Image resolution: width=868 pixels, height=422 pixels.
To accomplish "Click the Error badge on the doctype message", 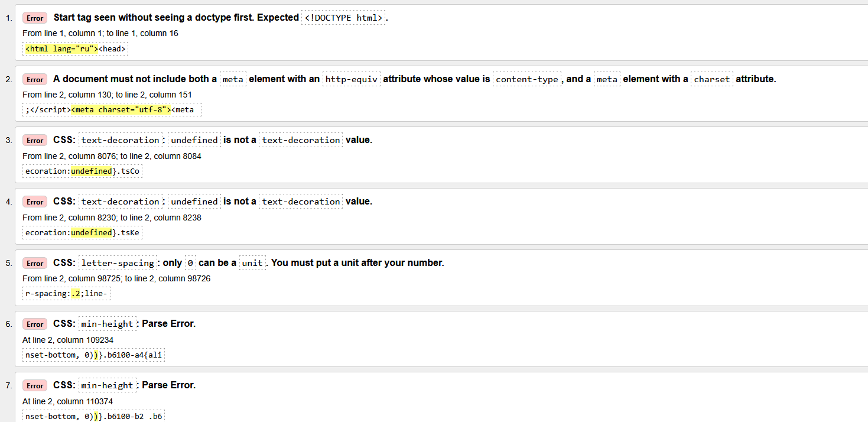I will pos(35,18).
